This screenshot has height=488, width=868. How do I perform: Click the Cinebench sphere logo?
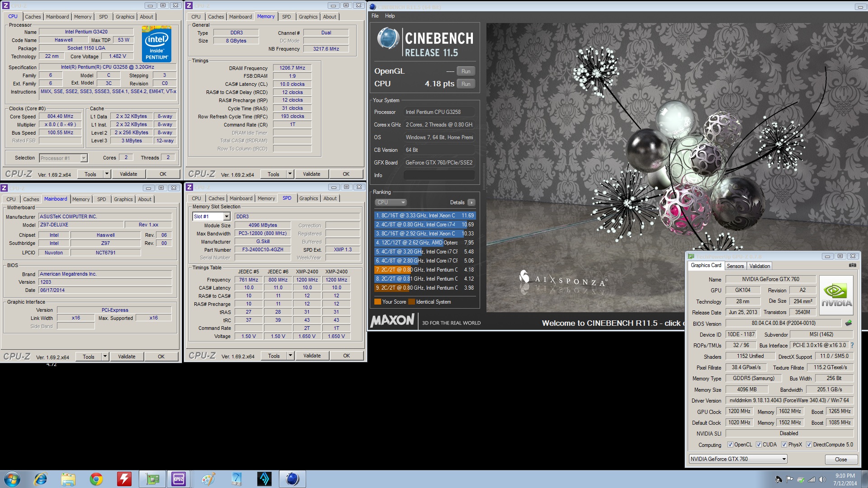tap(388, 38)
